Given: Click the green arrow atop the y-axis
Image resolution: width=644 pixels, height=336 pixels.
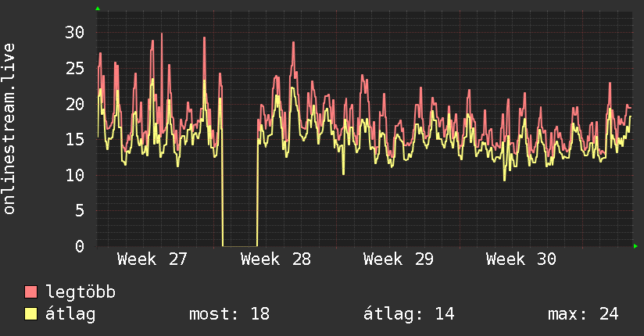Looking at the screenshot, I should [x=98, y=9].
